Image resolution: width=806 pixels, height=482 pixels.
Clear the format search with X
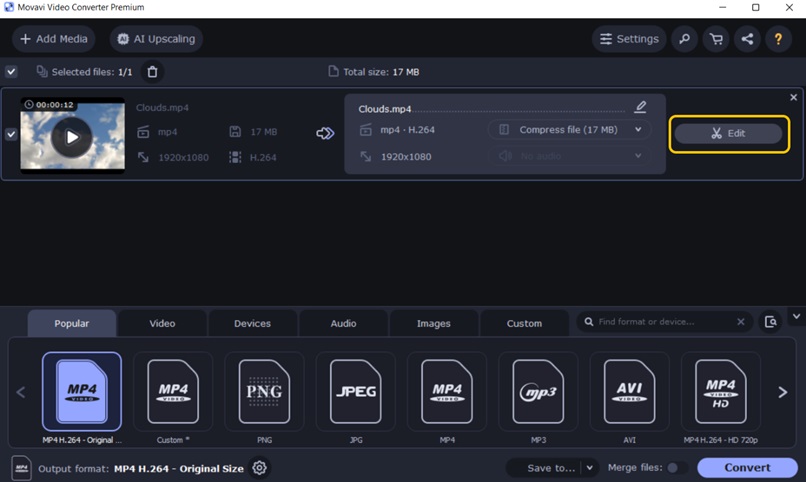click(x=741, y=322)
